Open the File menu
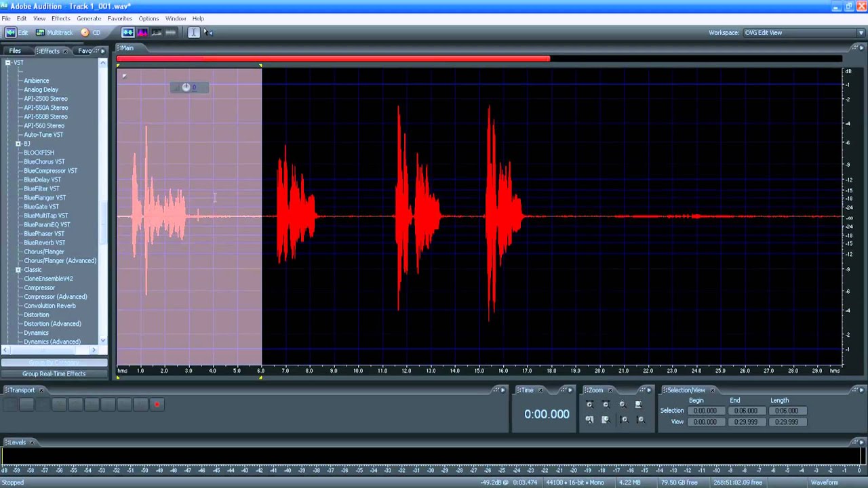This screenshot has width=868, height=488. (x=5, y=18)
